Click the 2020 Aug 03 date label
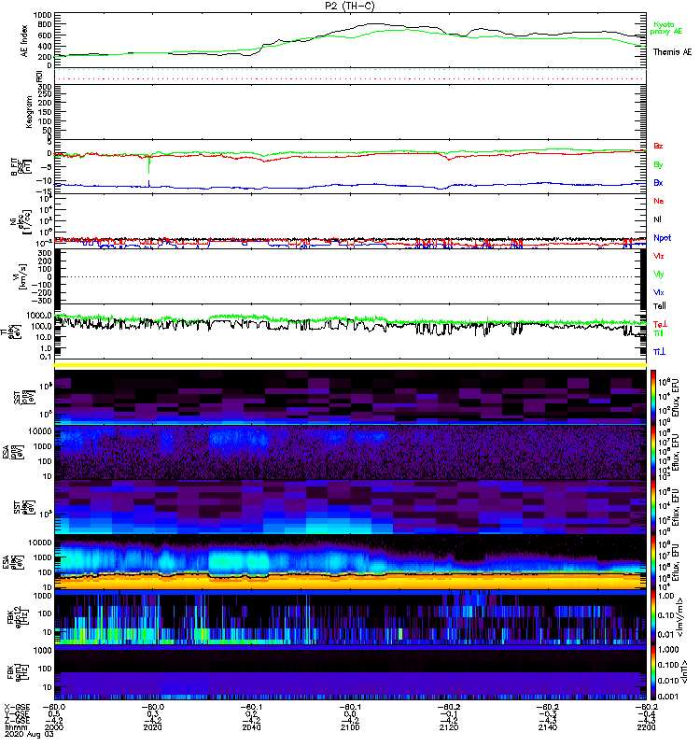The image size is (700, 747). point(29,734)
